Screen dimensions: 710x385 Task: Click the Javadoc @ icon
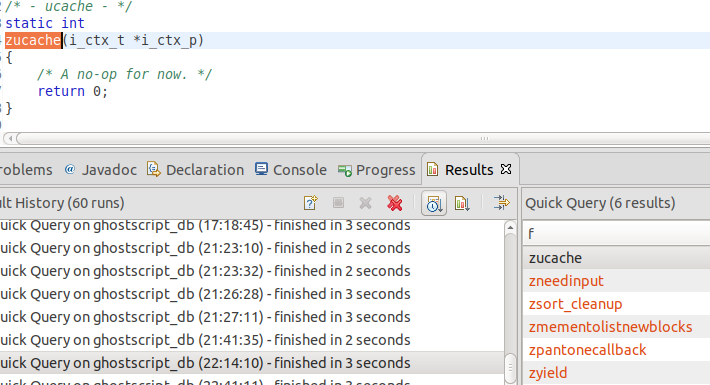(70, 169)
